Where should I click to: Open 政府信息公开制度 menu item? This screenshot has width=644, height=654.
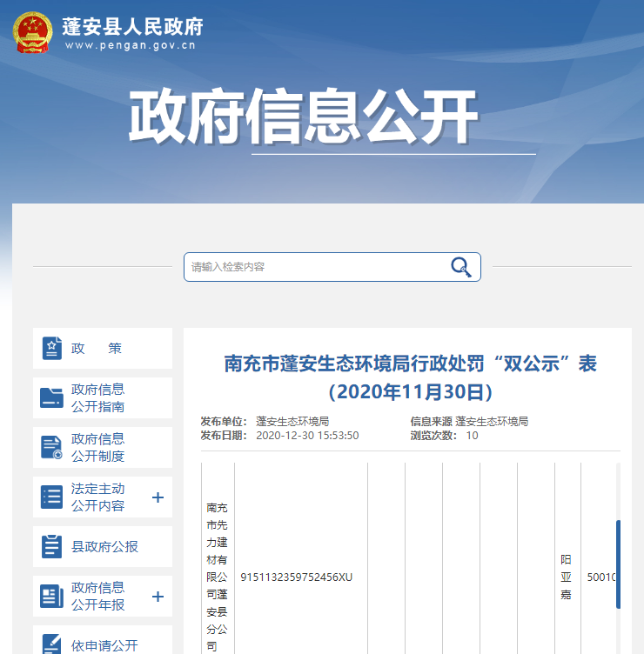tap(103, 448)
